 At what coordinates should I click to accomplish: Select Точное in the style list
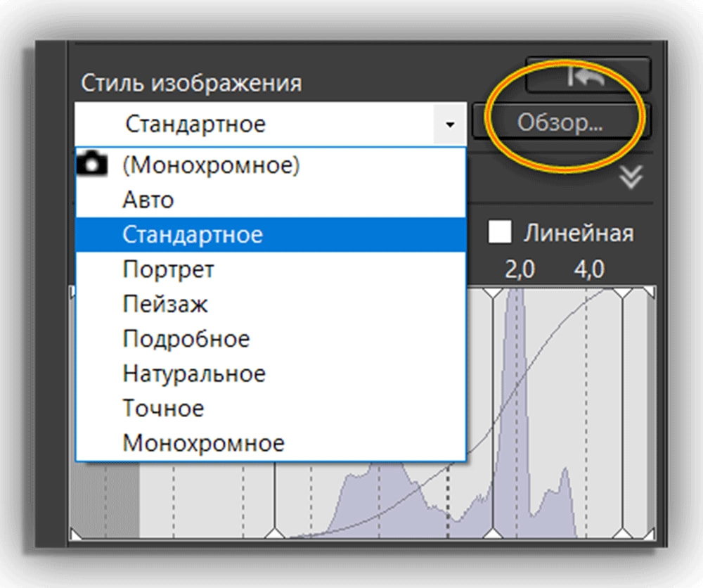pyautogui.click(x=163, y=408)
